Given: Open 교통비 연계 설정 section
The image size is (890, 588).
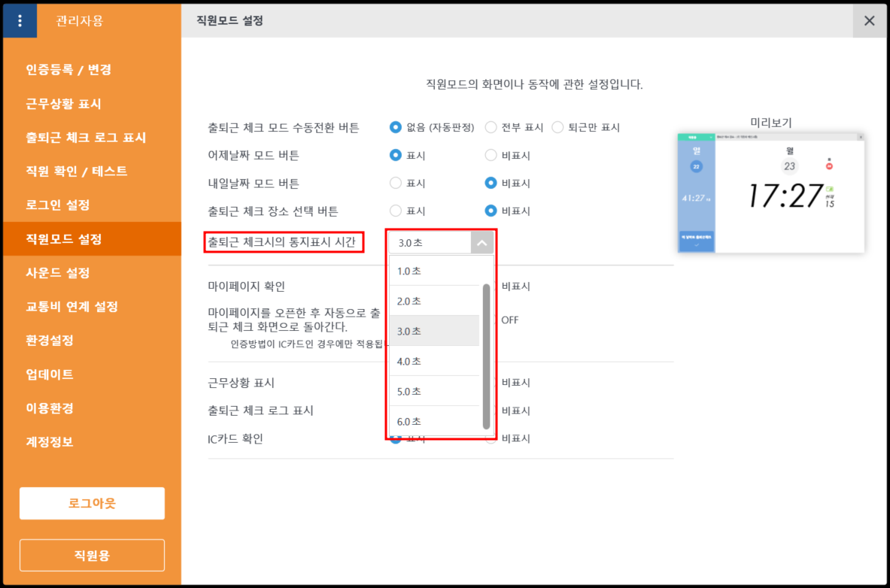Looking at the screenshot, I should click(x=71, y=307).
